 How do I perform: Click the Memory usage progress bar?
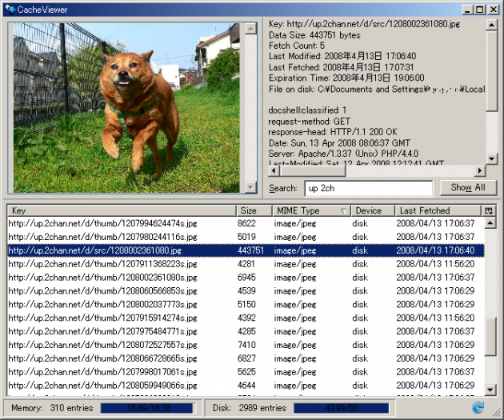(x=148, y=407)
